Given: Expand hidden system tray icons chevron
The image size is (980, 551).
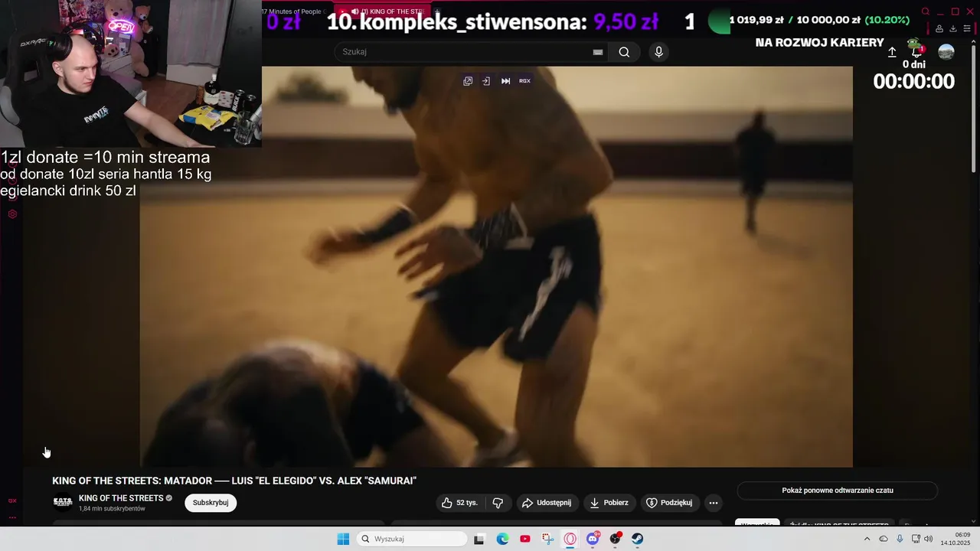Looking at the screenshot, I should 867,539.
